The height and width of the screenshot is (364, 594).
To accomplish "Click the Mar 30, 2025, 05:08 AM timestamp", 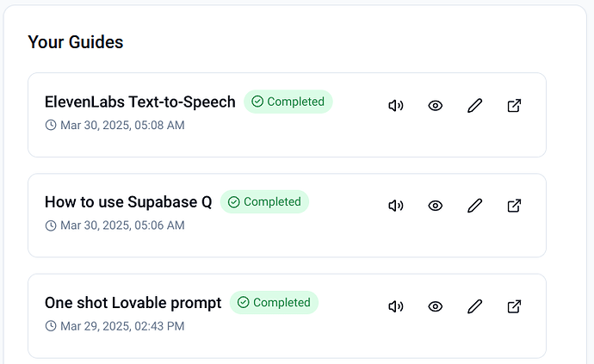I will (121, 126).
